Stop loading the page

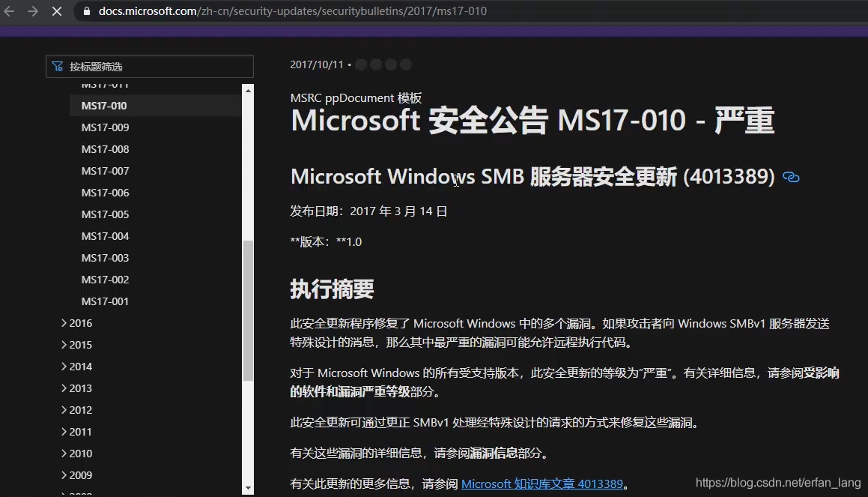point(56,11)
